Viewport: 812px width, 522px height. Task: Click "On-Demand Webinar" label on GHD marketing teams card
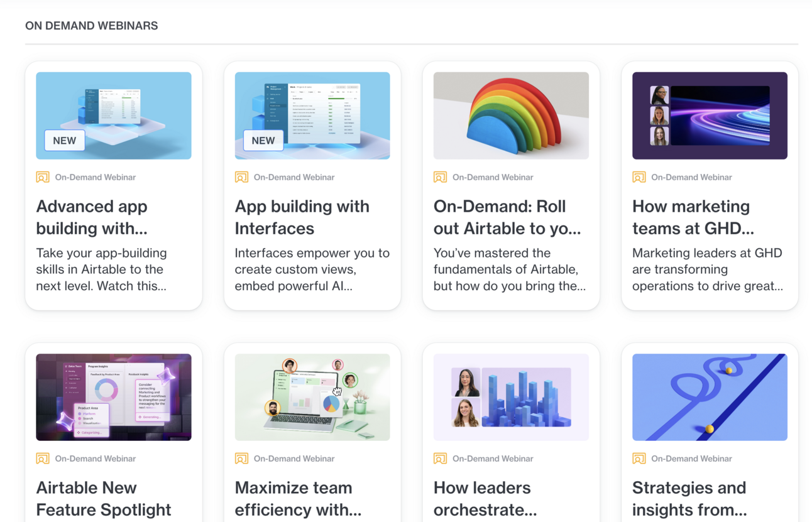point(691,177)
